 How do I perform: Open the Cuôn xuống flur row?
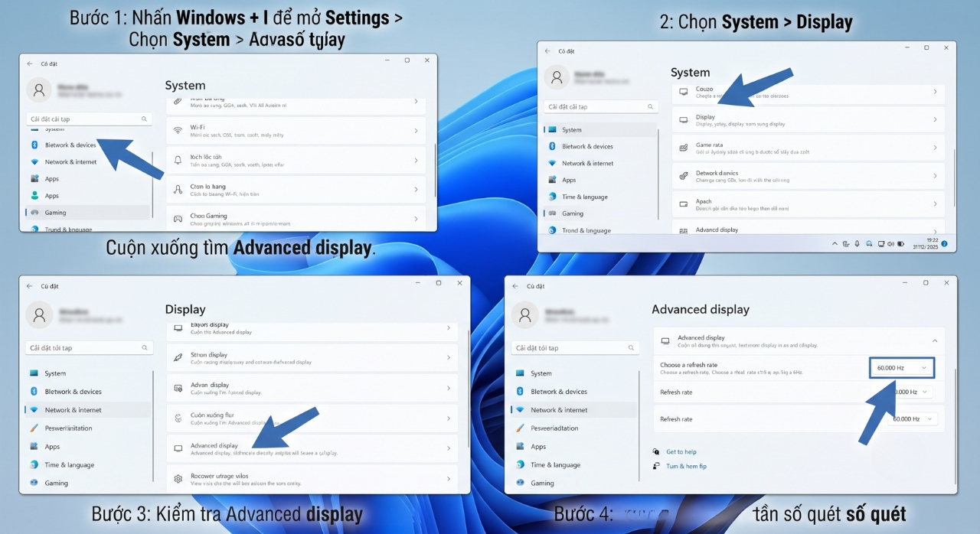pyautogui.click(x=312, y=418)
